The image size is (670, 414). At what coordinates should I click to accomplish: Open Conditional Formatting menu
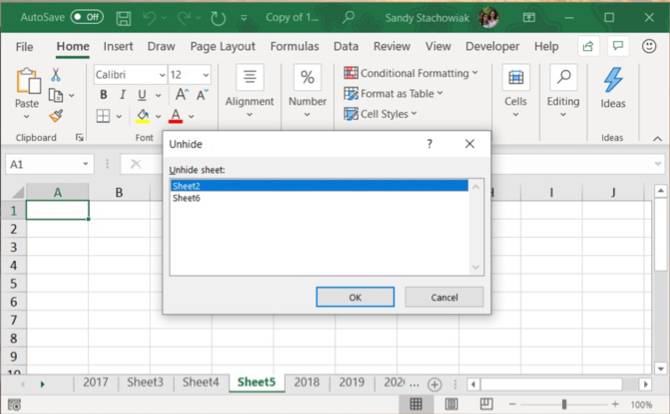click(x=411, y=73)
